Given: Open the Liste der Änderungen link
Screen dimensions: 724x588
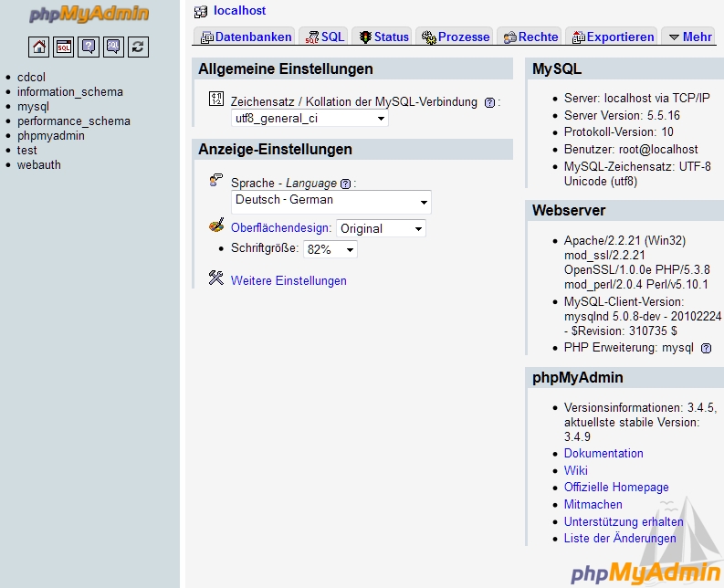Looking at the screenshot, I should tap(620, 538).
